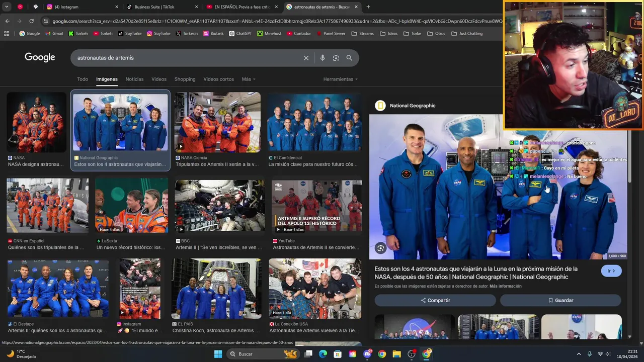Select the Noticias search tab
This screenshot has width=644, height=362.
click(x=134, y=79)
